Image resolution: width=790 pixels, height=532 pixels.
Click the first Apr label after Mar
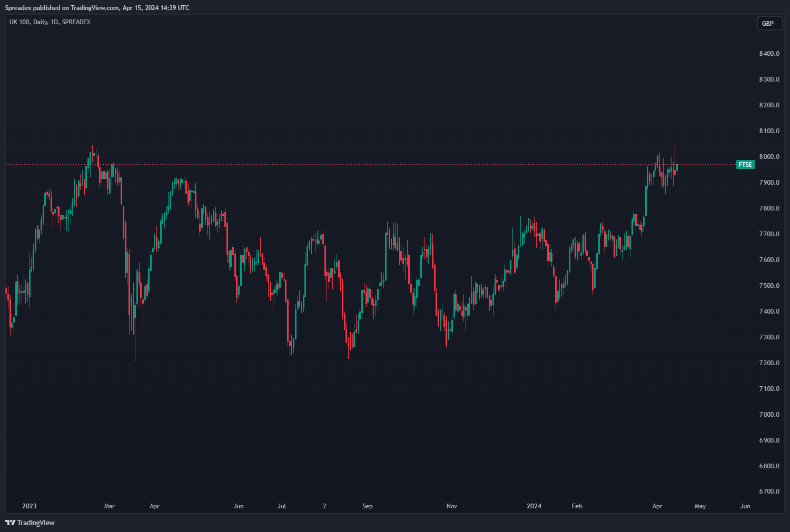click(x=154, y=506)
